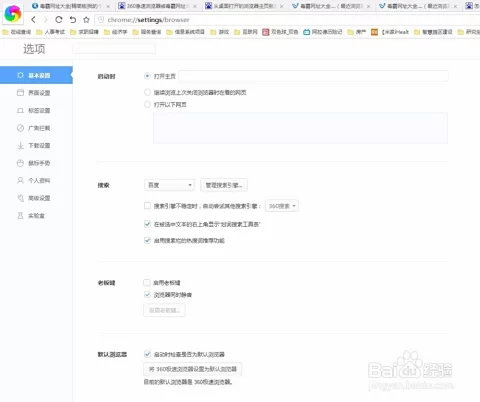Open 标签设置 in the sidebar

pyautogui.click(x=36, y=110)
